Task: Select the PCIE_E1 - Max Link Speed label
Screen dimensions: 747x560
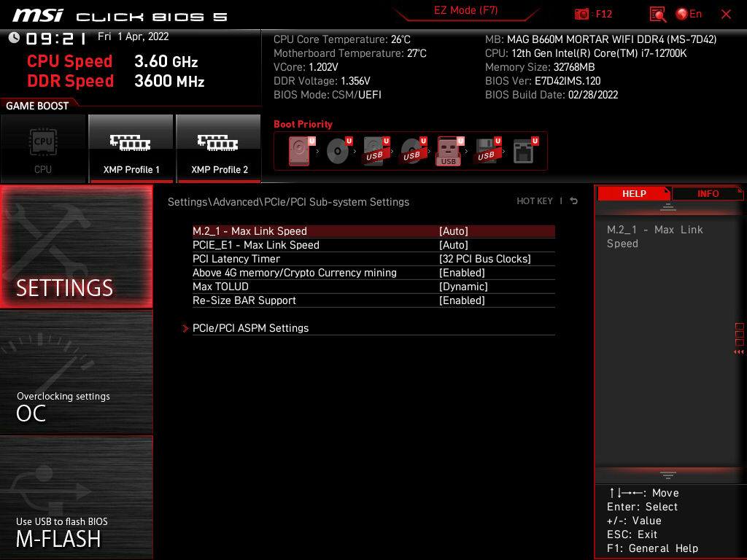Action: [256, 245]
